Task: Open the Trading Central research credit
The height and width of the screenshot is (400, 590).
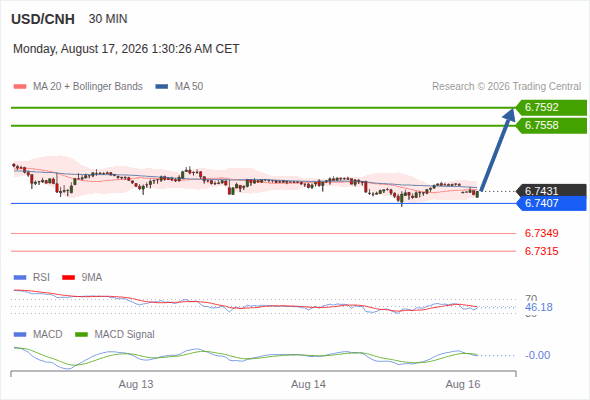Action: pos(506,87)
